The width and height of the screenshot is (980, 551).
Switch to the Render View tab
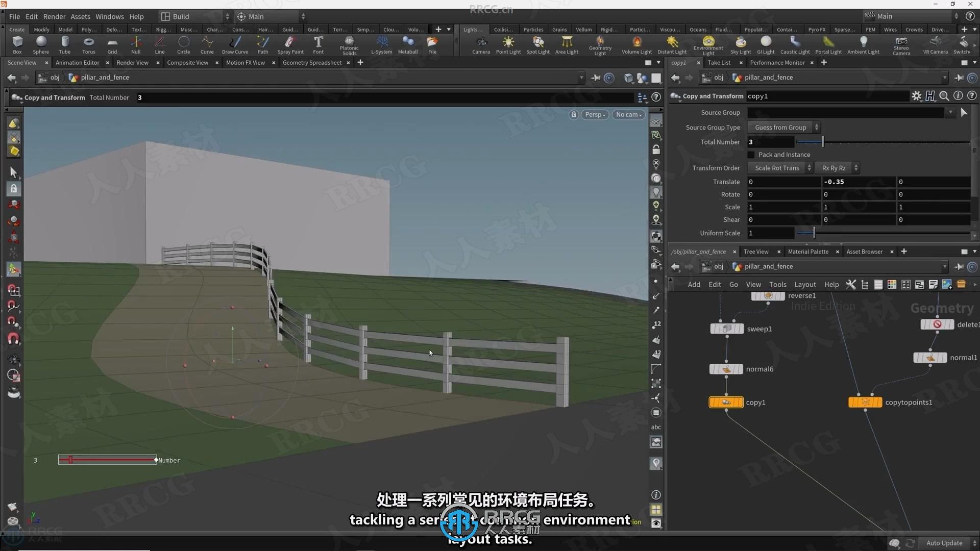[132, 63]
